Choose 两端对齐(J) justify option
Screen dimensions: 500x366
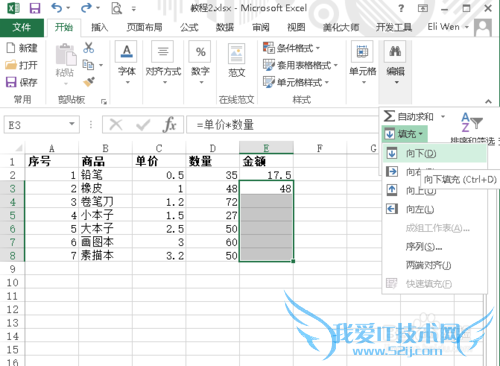[x=434, y=265]
